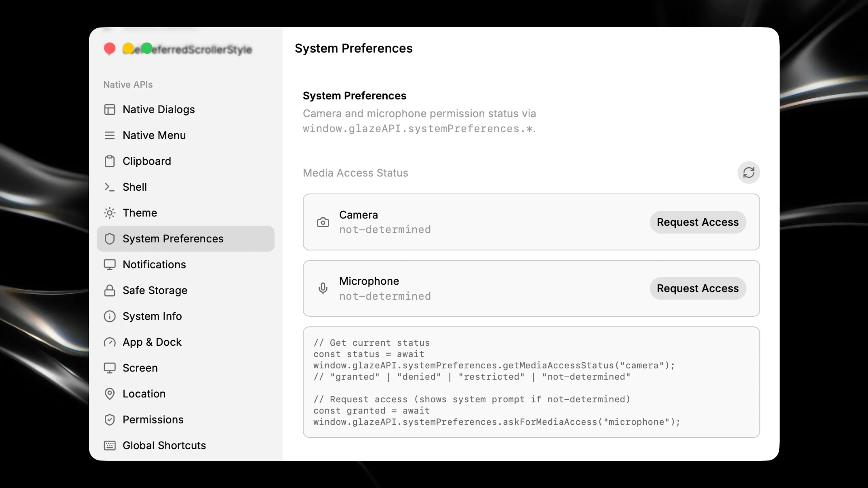Click the Global Shortcuts keyboard icon
The height and width of the screenshot is (488, 868).
pos(110,445)
